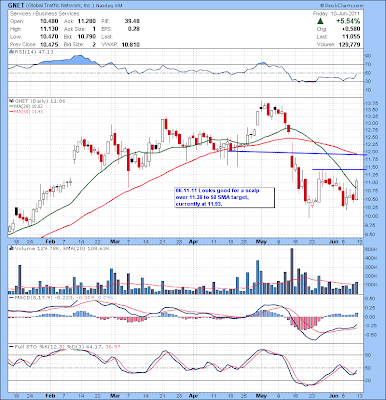Click the green up-arrow price change icon
This screenshot has width=386, height=400.
tap(320, 21)
